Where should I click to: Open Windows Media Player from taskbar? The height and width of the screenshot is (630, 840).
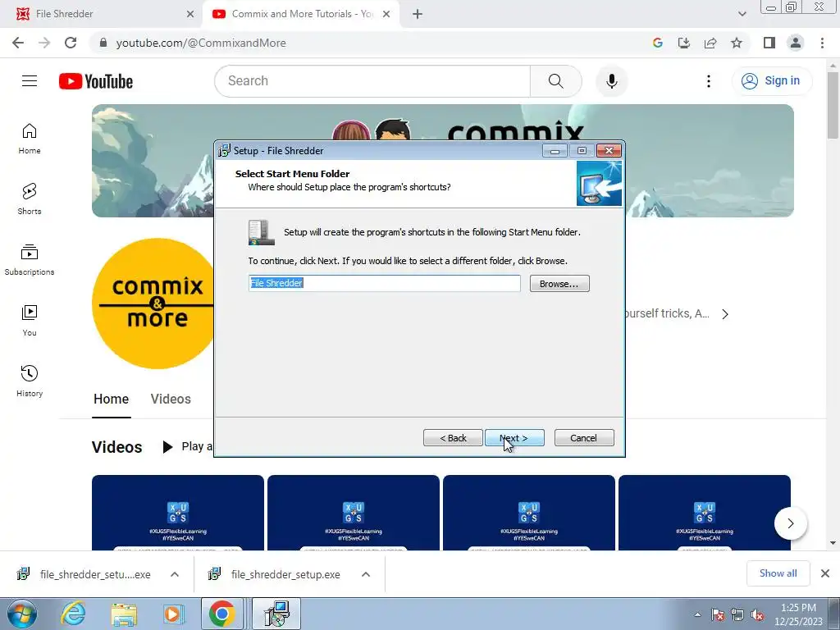tap(173, 614)
